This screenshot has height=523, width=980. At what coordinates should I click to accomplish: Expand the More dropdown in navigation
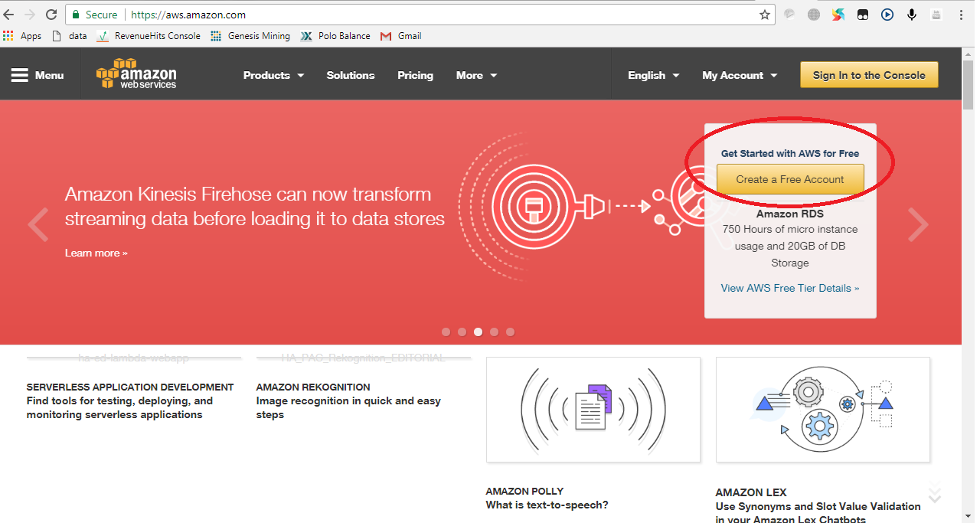(x=476, y=75)
